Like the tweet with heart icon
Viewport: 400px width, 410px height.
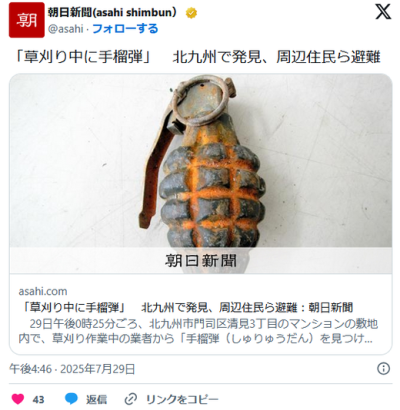click(18, 399)
